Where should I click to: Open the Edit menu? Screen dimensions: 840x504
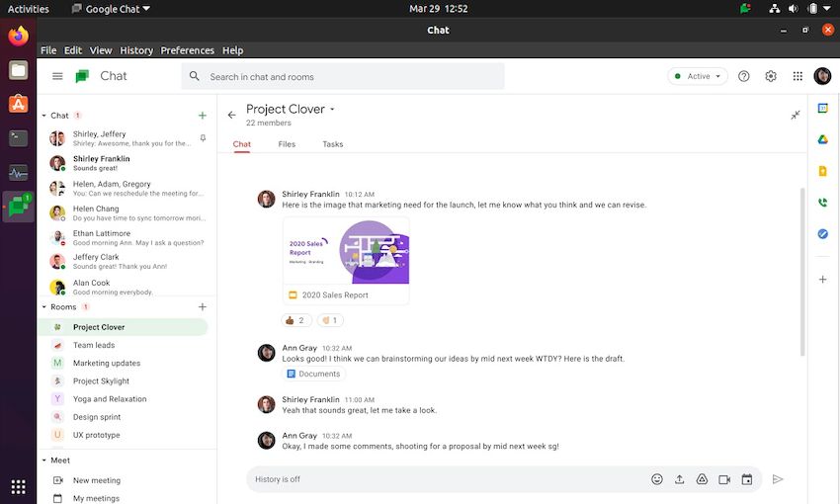pyautogui.click(x=73, y=50)
